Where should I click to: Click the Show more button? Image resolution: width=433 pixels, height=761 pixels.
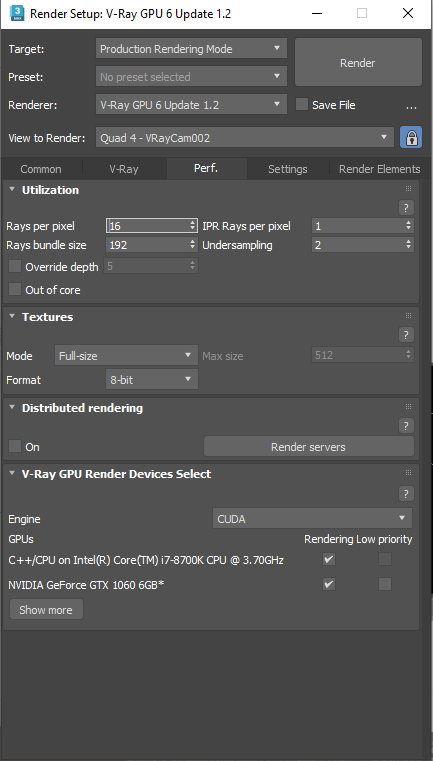coord(46,610)
